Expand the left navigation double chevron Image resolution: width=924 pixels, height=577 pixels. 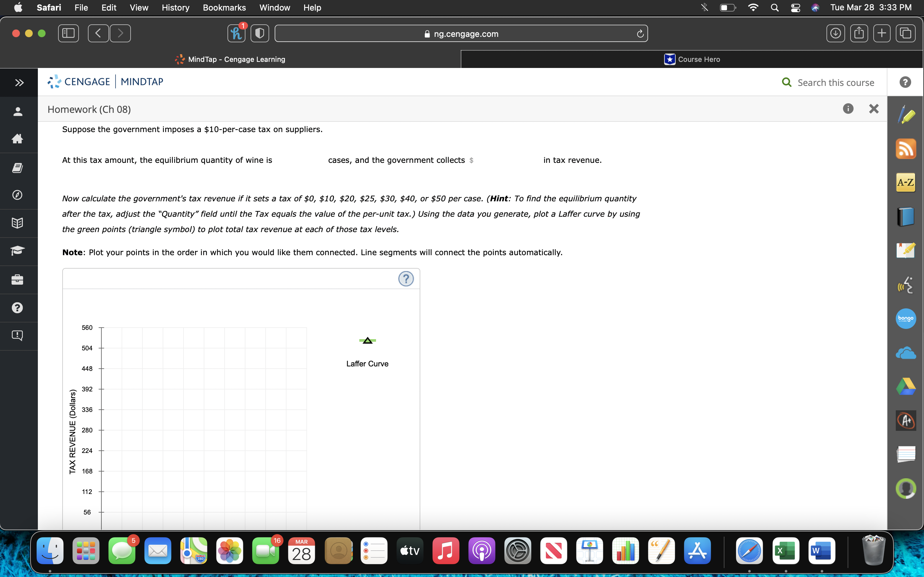(19, 82)
